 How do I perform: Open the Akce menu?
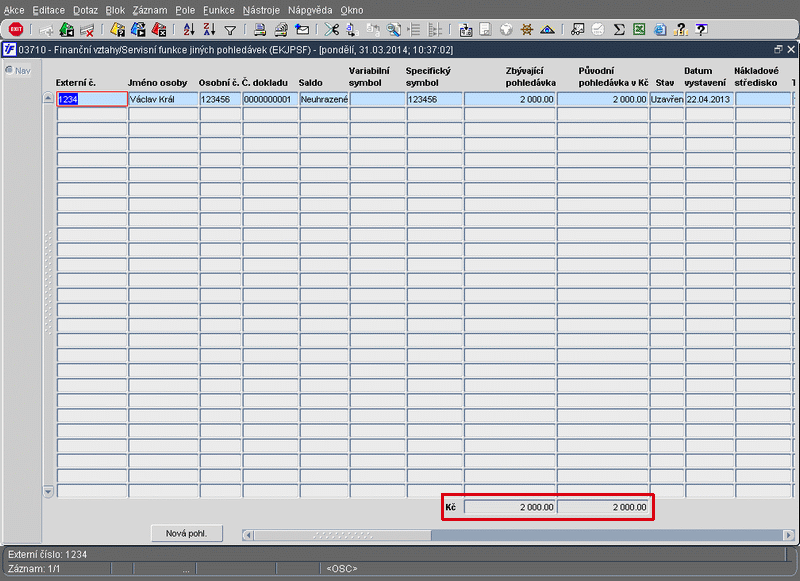click(14, 10)
